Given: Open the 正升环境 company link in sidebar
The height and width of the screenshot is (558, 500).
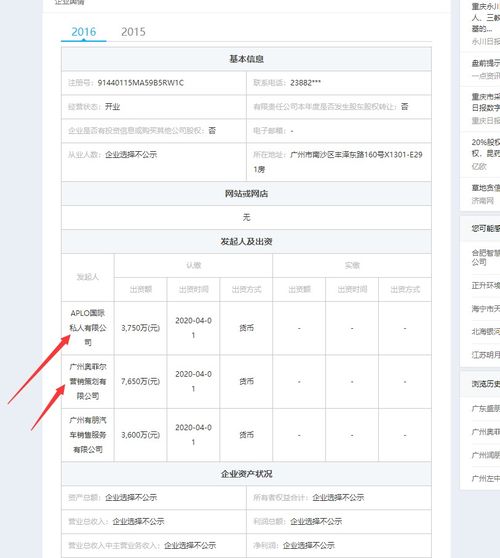Looking at the screenshot, I should point(486,286).
